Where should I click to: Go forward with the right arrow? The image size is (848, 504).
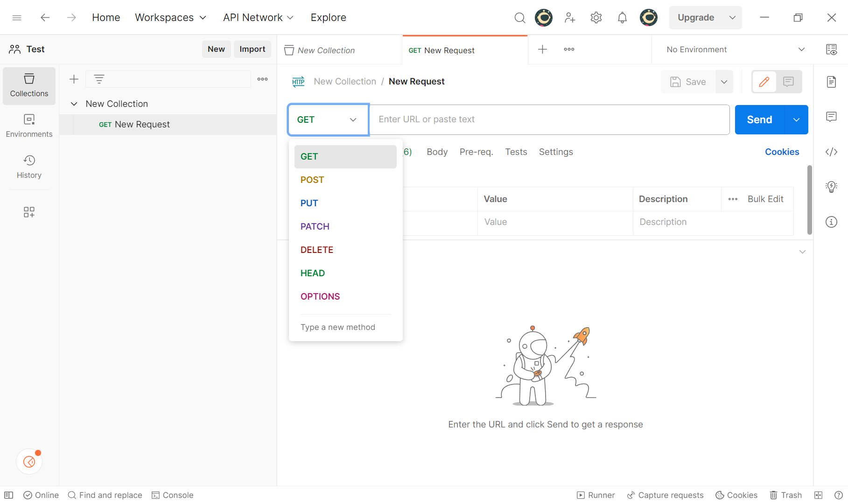pos(71,18)
